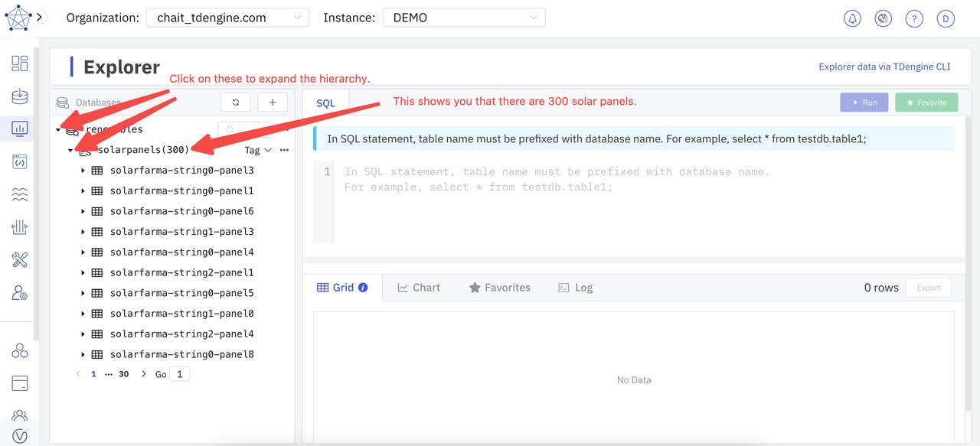This screenshot has width=980, height=446.
Task: Expand the solarfarma-string0-panel3 table
Action: (x=83, y=171)
